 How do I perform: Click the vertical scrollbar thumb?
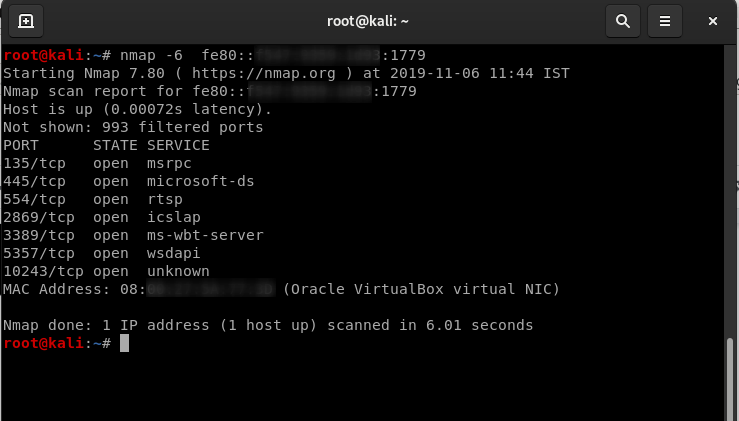pos(730,379)
